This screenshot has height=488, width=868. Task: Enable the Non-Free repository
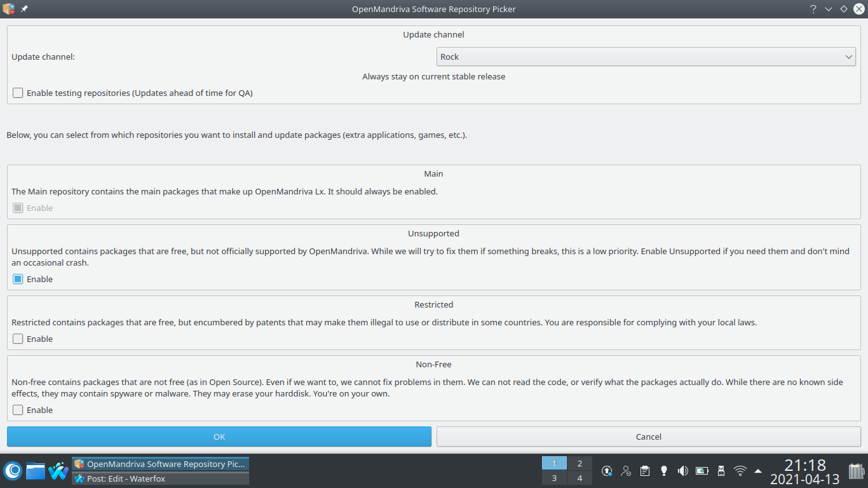click(x=18, y=410)
